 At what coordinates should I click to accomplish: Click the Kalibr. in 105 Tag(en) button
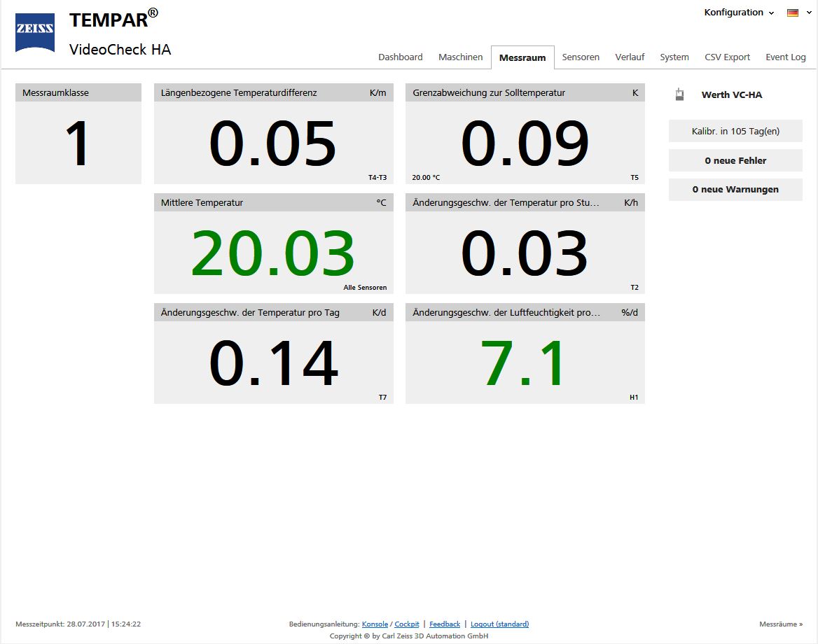pos(735,132)
